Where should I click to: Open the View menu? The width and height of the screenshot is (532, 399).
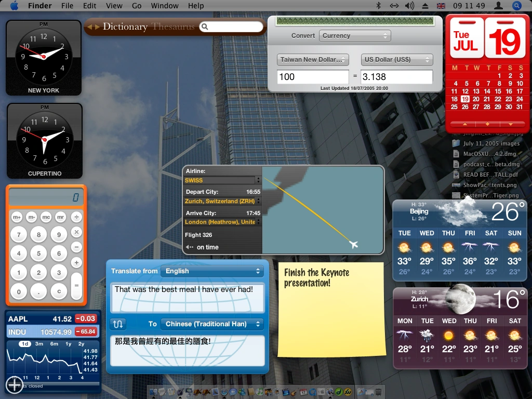(114, 6)
